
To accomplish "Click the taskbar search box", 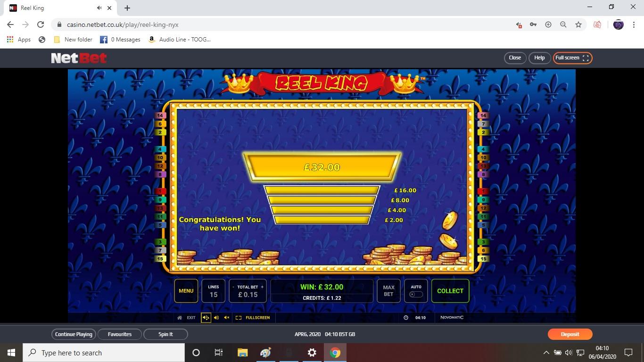I will (x=104, y=353).
